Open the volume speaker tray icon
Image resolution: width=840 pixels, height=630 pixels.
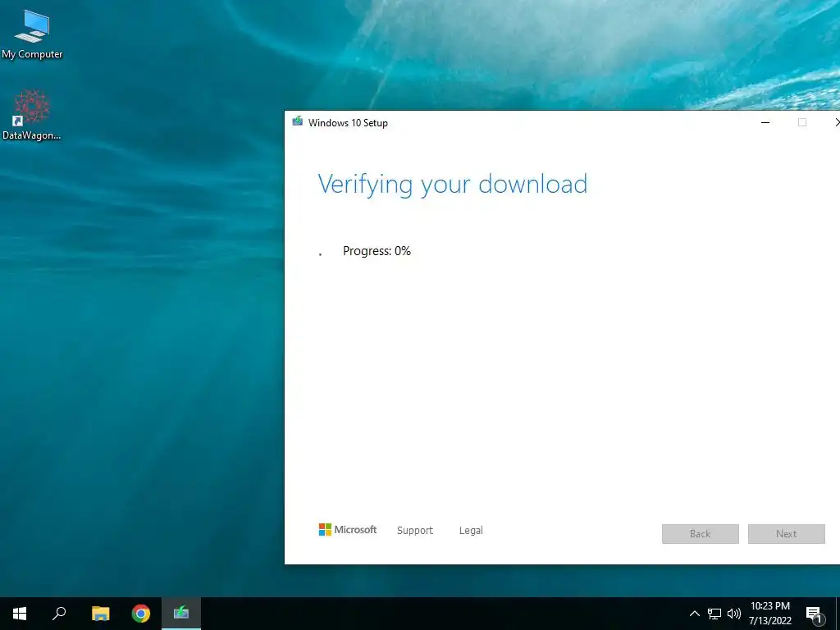(734, 614)
